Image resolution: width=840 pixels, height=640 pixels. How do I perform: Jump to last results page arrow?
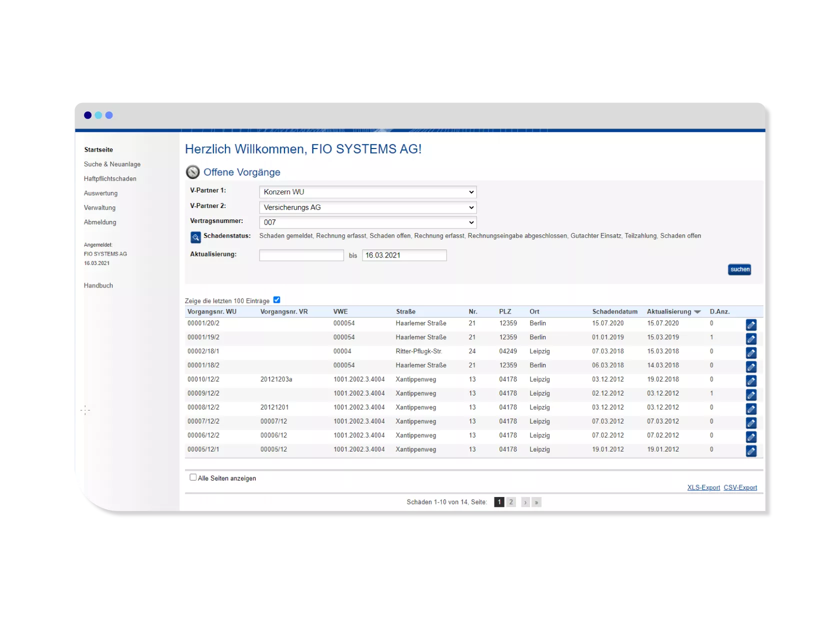click(536, 502)
